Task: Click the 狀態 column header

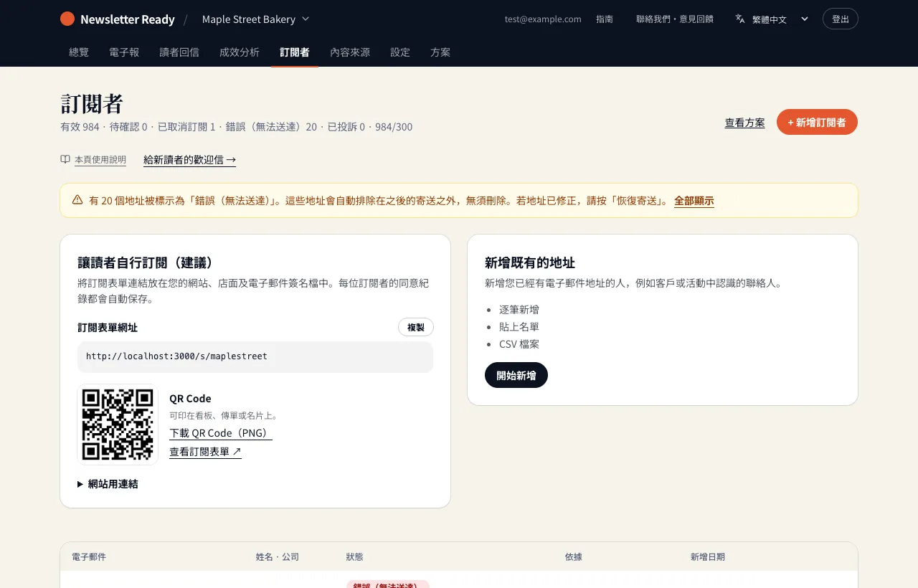Action: 354,556
